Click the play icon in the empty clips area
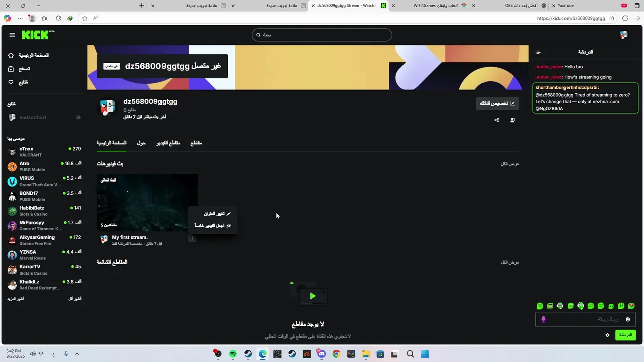Image resolution: width=644 pixels, height=362 pixels. [x=313, y=296]
